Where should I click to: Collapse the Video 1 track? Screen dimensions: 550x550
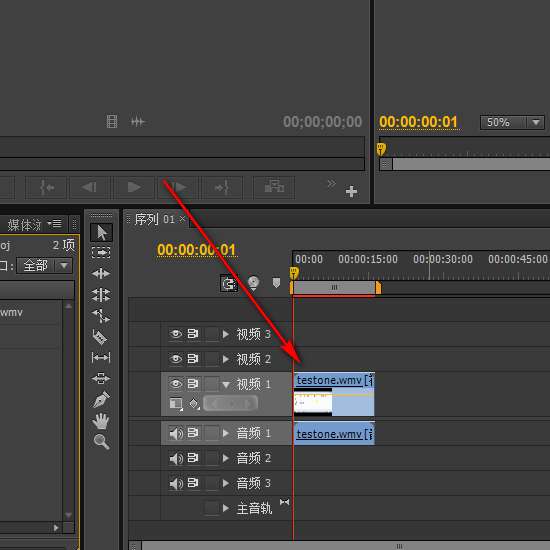[226, 385]
